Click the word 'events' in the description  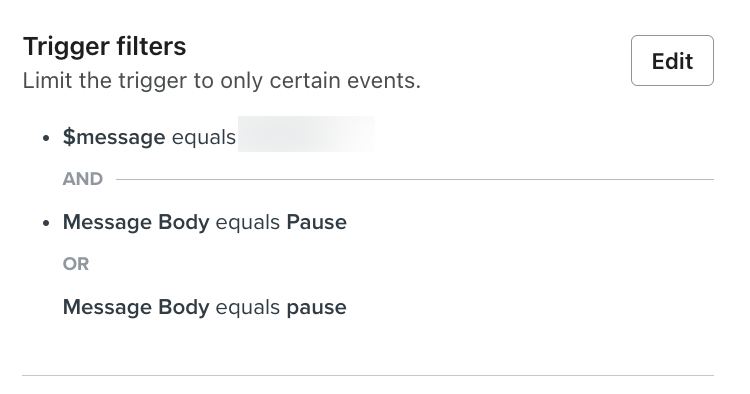click(384, 80)
